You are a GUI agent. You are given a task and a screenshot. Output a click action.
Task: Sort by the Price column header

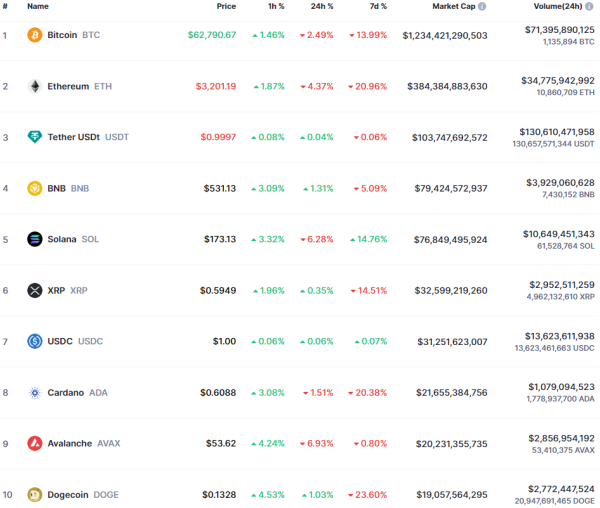[x=226, y=6]
